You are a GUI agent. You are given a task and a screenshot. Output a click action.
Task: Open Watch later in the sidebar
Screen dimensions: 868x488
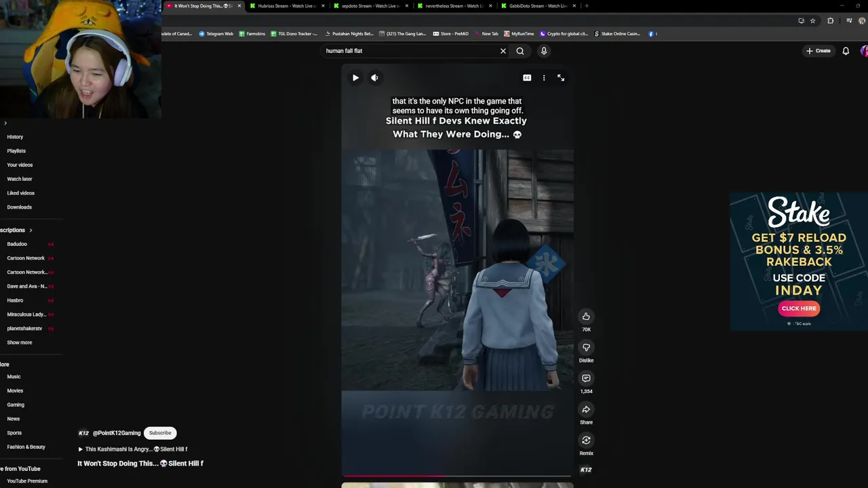pyautogui.click(x=20, y=179)
